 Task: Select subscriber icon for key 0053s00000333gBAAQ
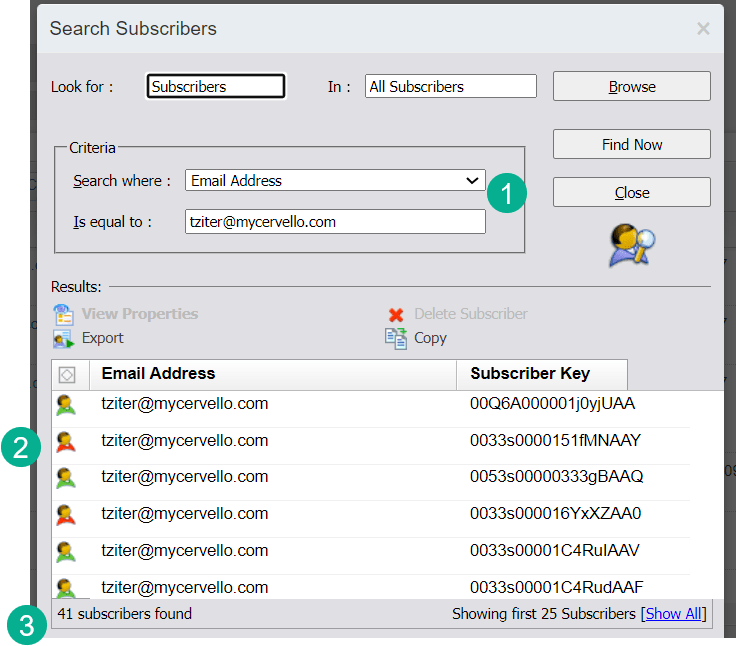(x=66, y=478)
